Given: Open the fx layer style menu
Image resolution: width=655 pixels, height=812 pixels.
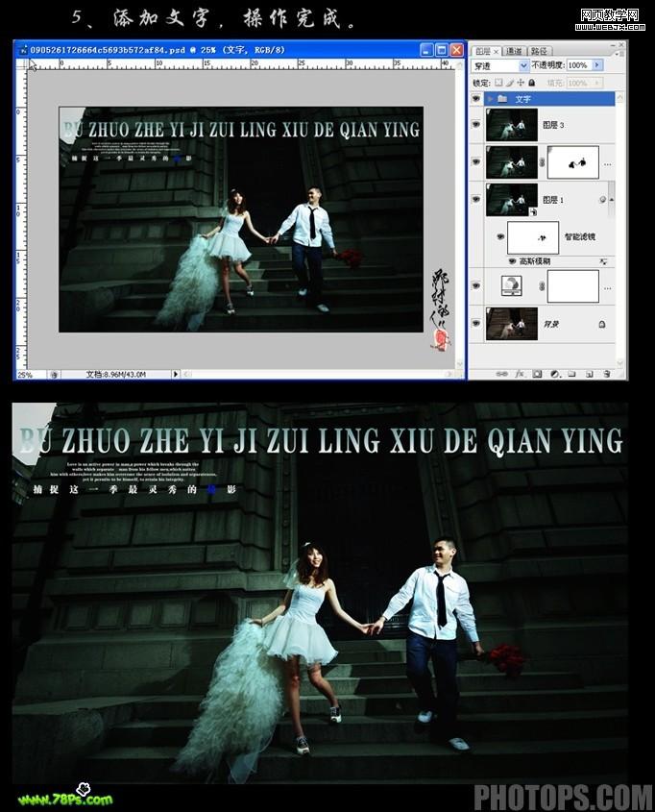Looking at the screenshot, I should tap(520, 374).
